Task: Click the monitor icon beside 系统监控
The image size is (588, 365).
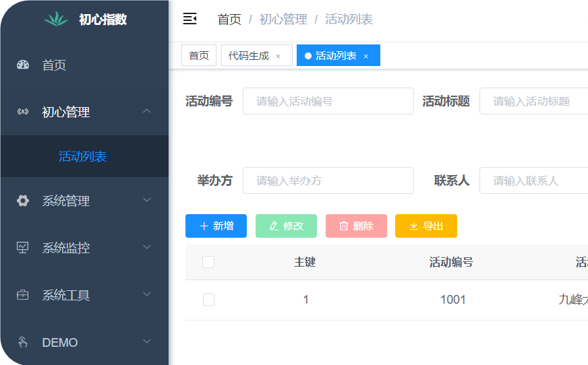Action: 23,248
